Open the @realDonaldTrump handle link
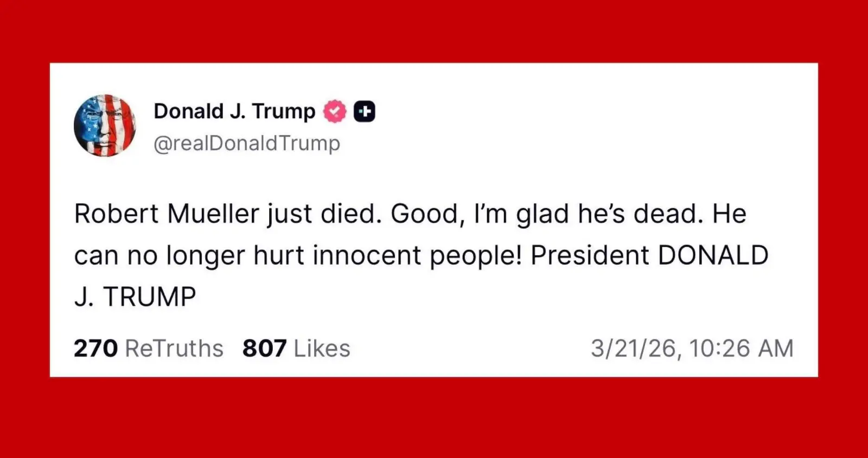The width and height of the screenshot is (868, 458). pyautogui.click(x=247, y=143)
